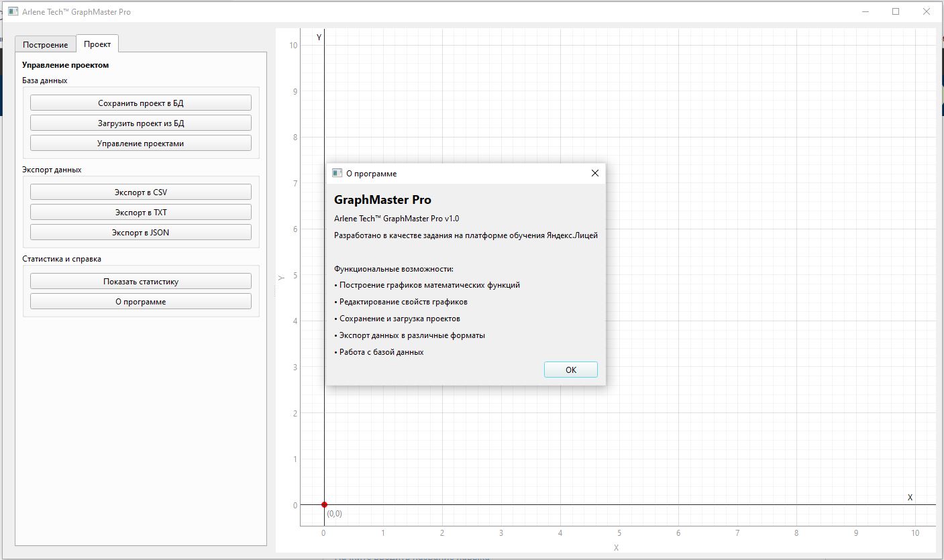Click Экспорт в JSON button

point(141,232)
